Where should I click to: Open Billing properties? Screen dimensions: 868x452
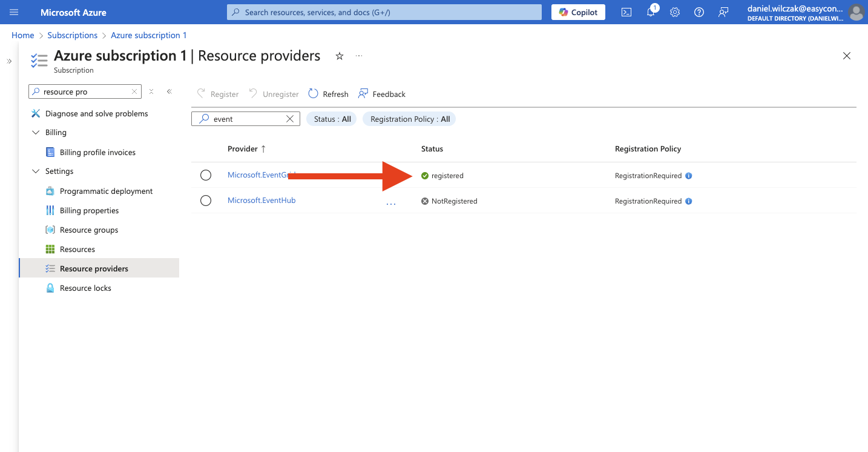pyautogui.click(x=89, y=210)
